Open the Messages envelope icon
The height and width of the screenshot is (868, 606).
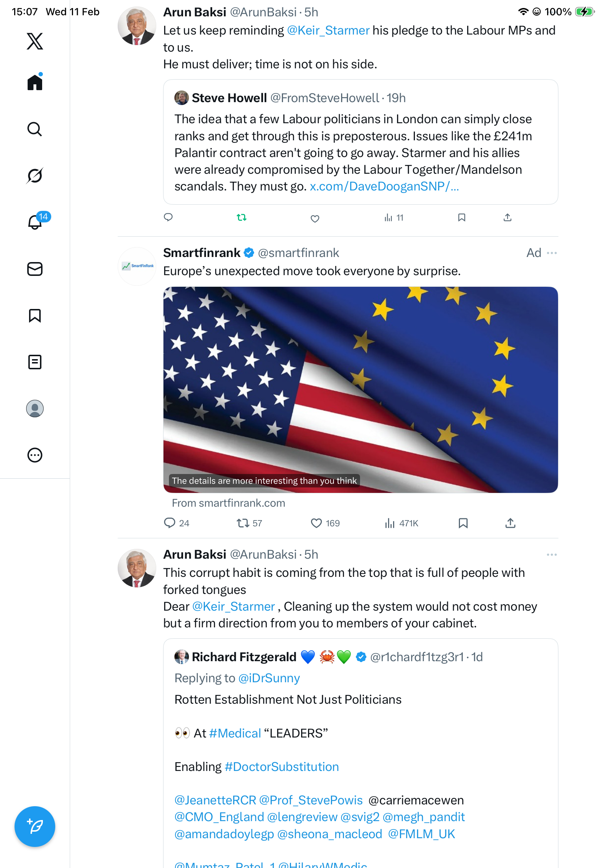(35, 269)
